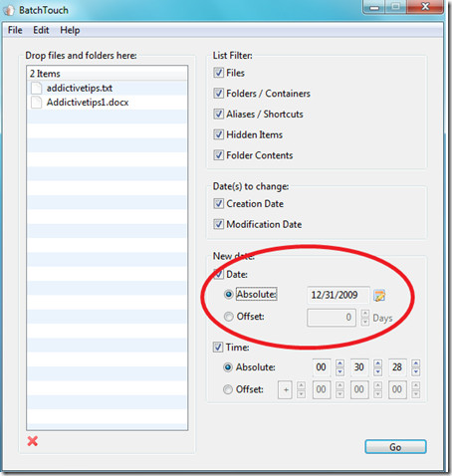The width and height of the screenshot is (452, 476).
Task: Minimize the BatchTouch window
Action: click(374, 7)
